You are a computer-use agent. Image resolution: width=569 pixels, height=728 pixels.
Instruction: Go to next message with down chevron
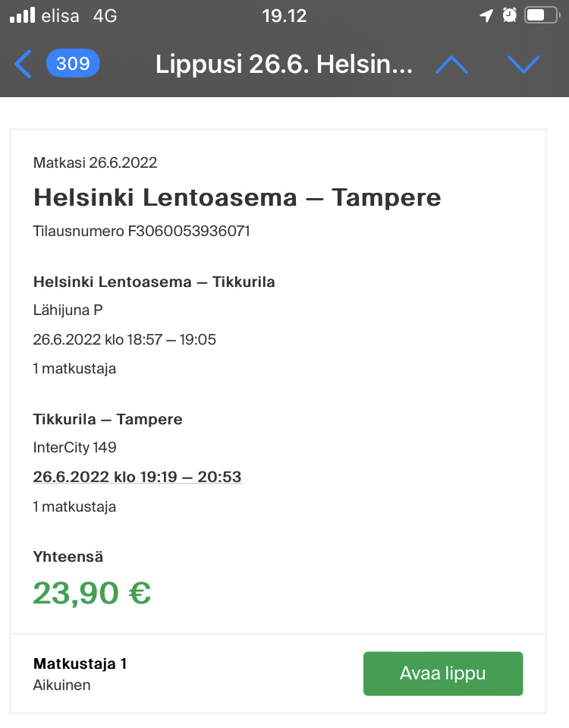[x=523, y=65]
